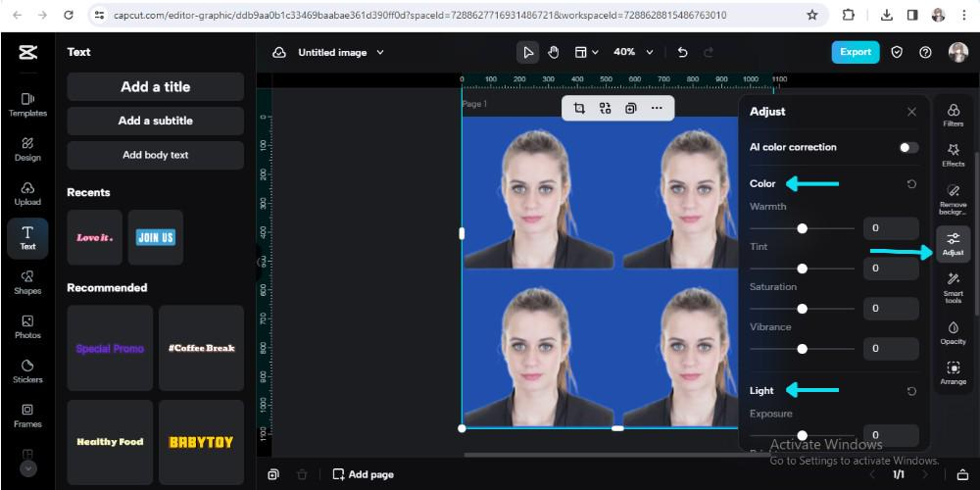Click the shield privacy icon
Screen dimensions: 980x490
coord(897,53)
